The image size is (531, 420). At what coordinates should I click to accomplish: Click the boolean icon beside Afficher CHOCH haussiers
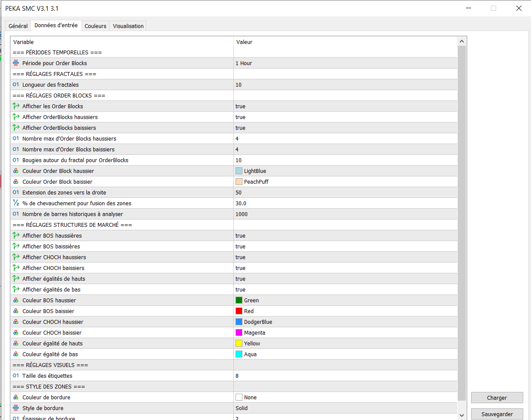16,257
